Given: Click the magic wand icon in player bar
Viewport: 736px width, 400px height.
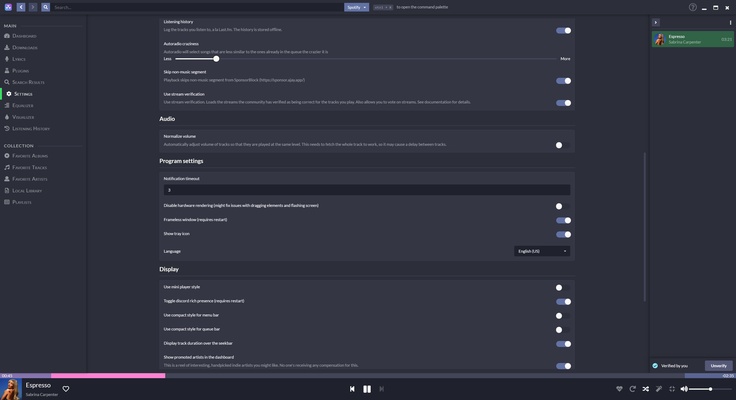Looking at the screenshot, I should pyautogui.click(x=659, y=389).
